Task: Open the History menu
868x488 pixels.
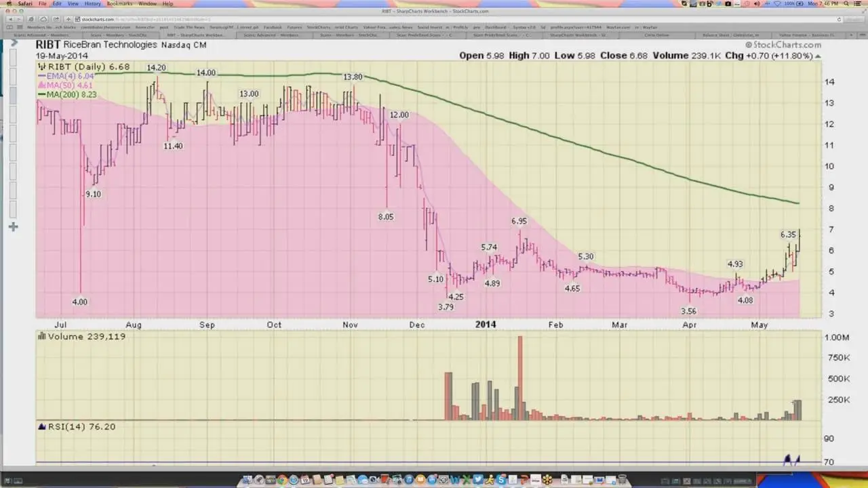Action: (x=92, y=3)
